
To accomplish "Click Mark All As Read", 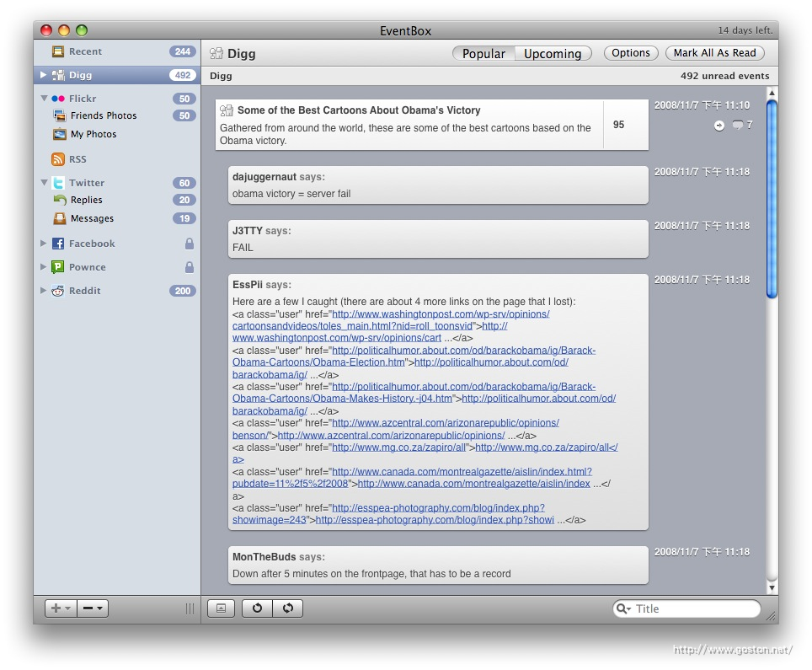I will [714, 53].
